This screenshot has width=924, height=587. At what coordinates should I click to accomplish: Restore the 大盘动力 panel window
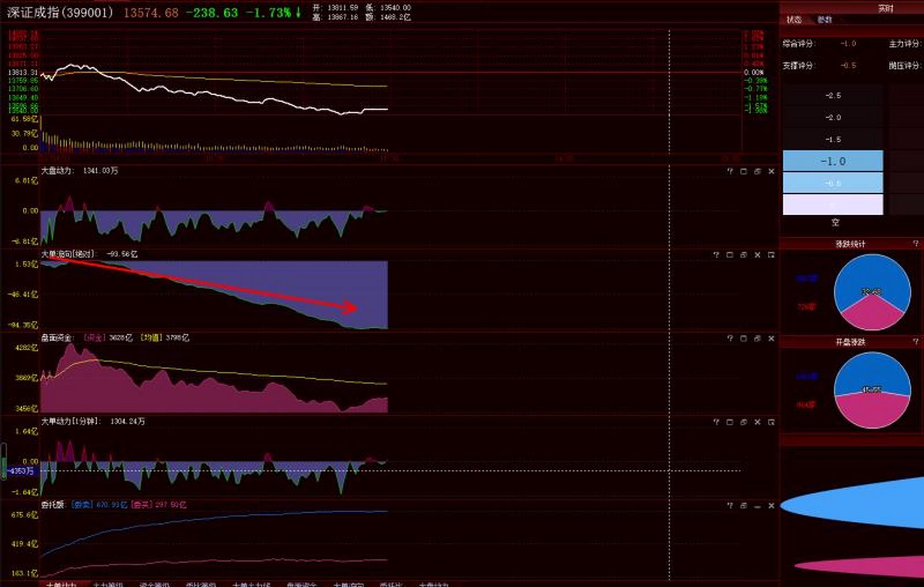pos(757,171)
